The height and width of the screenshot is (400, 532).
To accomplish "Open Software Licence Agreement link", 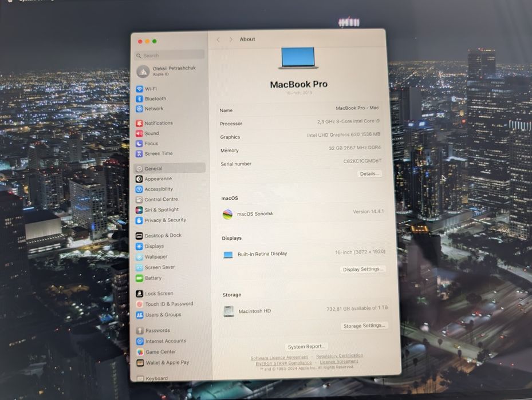I will 279,358.
